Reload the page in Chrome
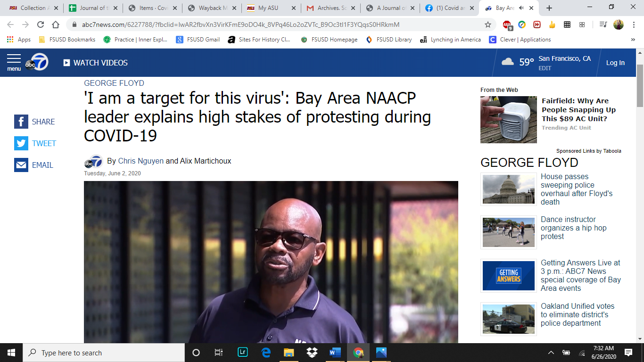 (41, 25)
